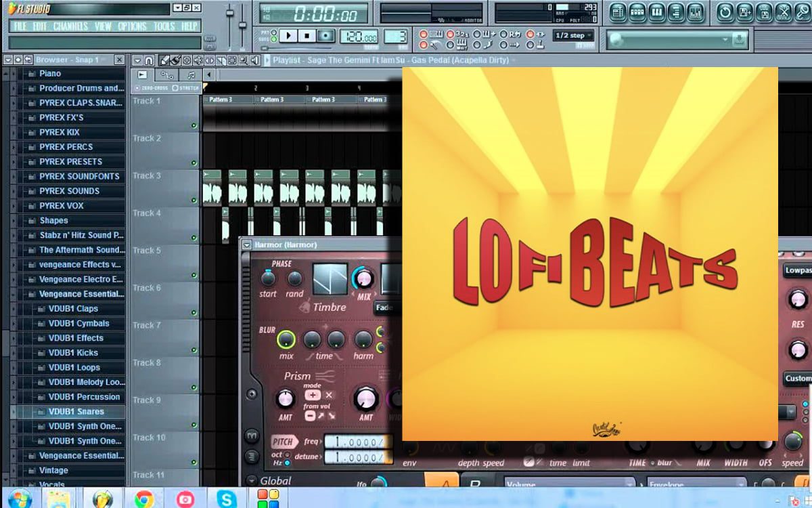This screenshot has width=812, height=508.
Task: Toggle Track 1 mute green dot
Action: click(194, 125)
